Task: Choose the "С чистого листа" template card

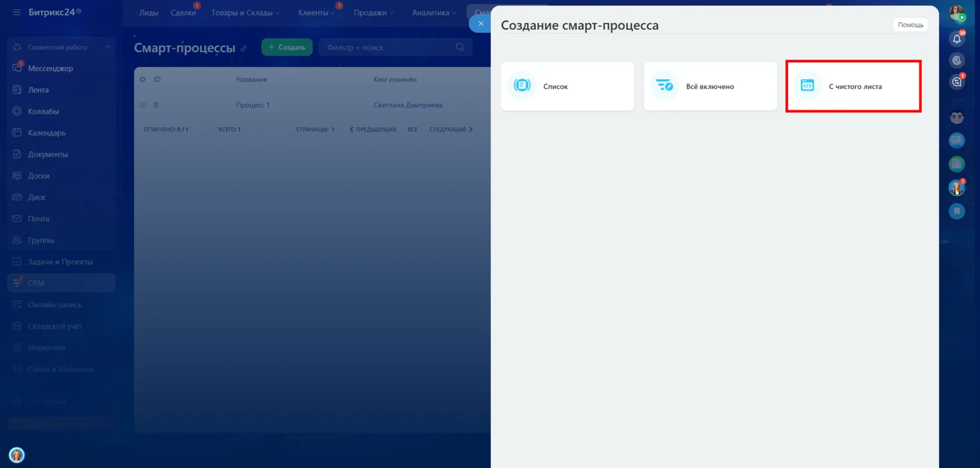Action: (x=853, y=86)
